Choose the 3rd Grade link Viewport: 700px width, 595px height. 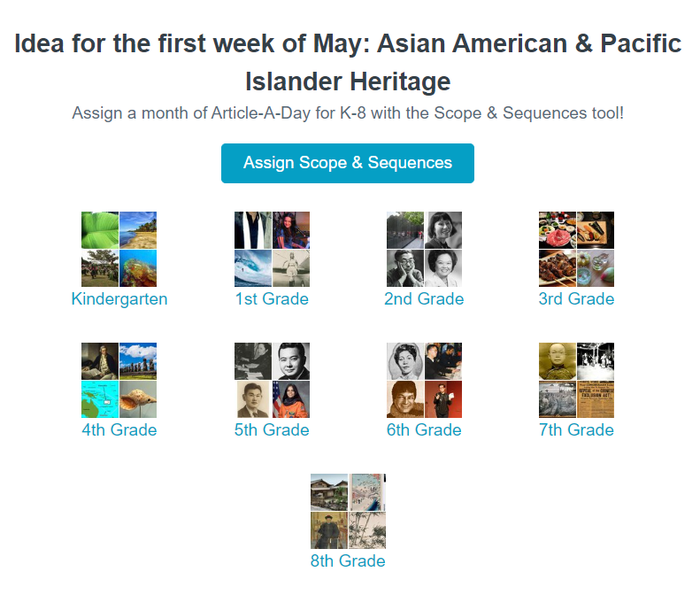(x=576, y=299)
